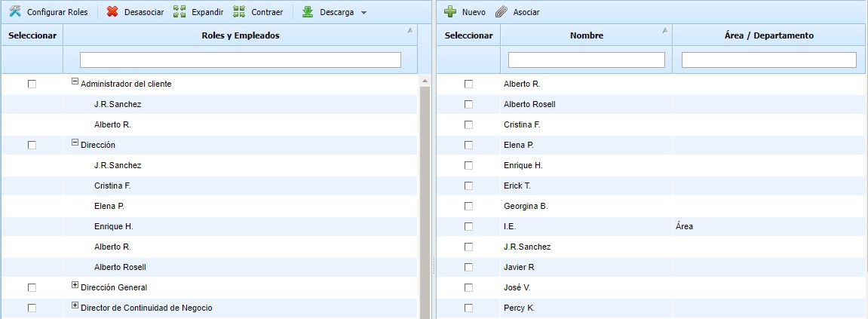Viewport: 868px width, 319px height.
Task: Collapse the Dirección role node
Action: click(75, 143)
